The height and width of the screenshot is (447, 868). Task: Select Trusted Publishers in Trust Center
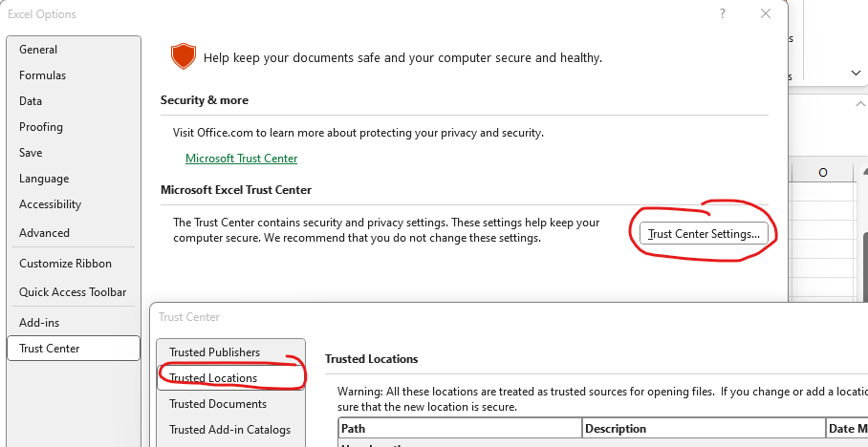coord(230,352)
